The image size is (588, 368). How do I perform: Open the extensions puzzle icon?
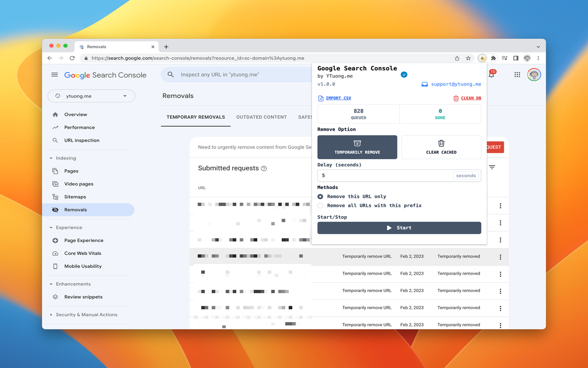[493, 58]
